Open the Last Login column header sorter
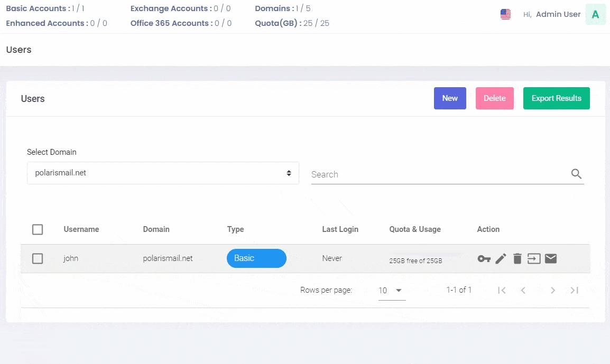 pos(340,229)
